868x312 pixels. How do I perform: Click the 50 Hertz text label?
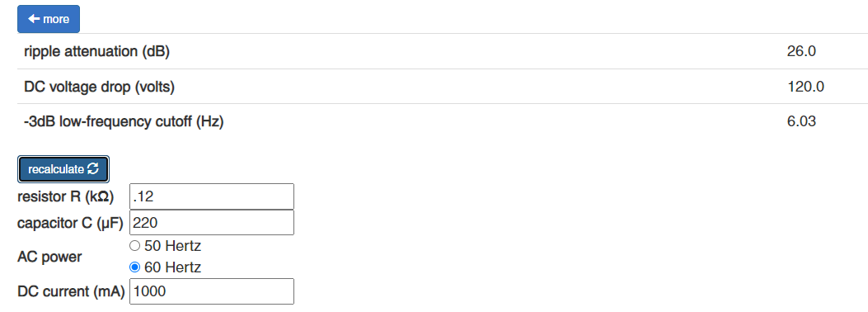[173, 245]
